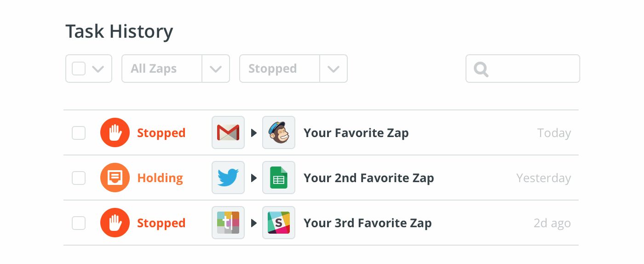Expand the All Zaps dropdown arrow
This screenshot has height=264, width=644.
[216, 69]
